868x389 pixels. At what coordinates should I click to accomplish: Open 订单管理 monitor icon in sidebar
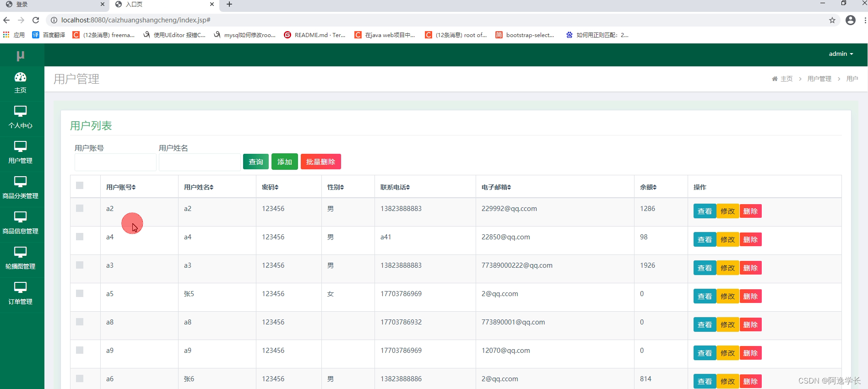21,287
